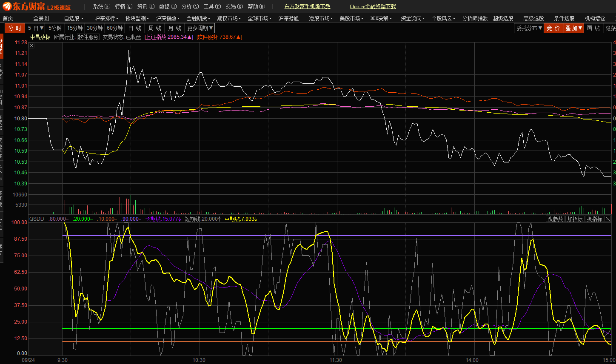Open the 委托分布 dropdown

pyautogui.click(x=529, y=28)
